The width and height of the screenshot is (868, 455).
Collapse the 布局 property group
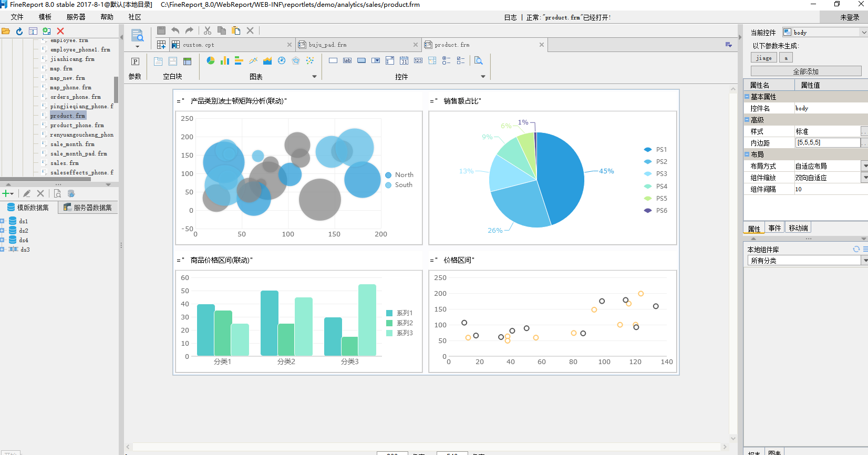tap(747, 154)
